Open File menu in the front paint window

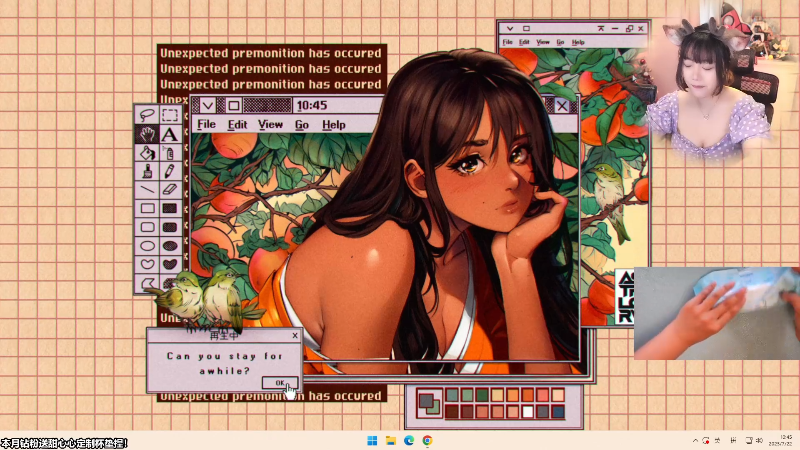(x=207, y=124)
